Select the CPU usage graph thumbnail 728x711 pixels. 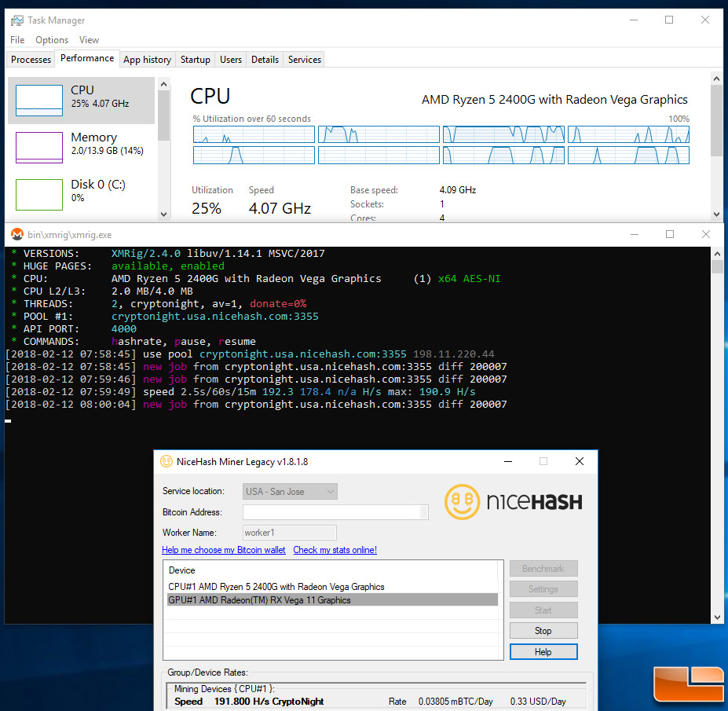point(39,101)
